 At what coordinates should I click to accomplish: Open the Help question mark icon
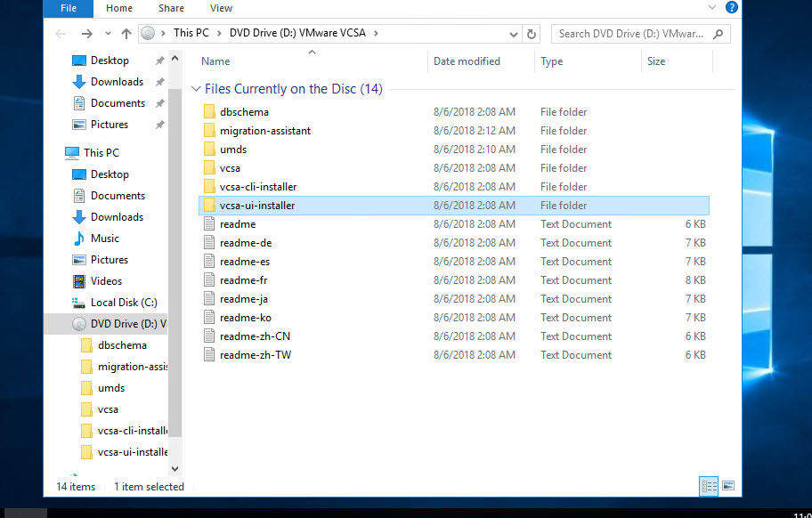[731, 8]
